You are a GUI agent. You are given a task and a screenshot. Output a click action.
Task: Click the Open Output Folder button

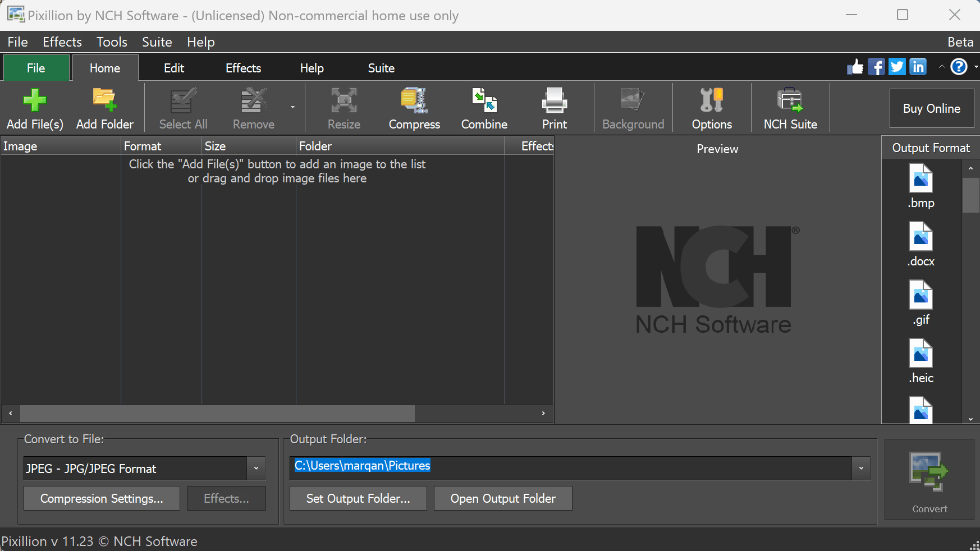(x=503, y=498)
